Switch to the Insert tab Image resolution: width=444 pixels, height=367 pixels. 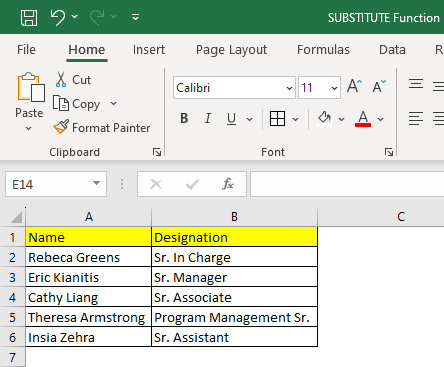click(149, 50)
